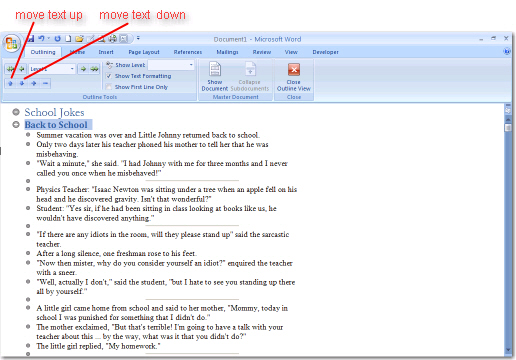Click the Back to School heading
The height and width of the screenshot is (360, 516).
click(56, 125)
